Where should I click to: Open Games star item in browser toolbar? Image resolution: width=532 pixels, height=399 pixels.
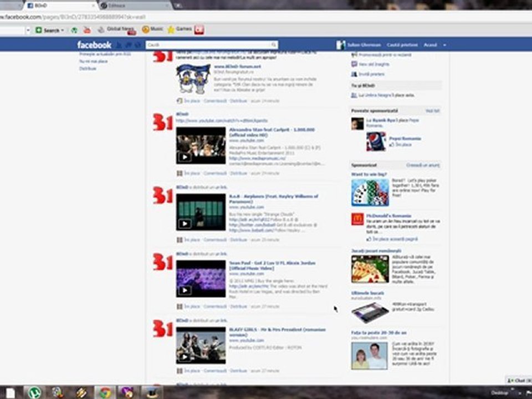pyautogui.click(x=180, y=29)
